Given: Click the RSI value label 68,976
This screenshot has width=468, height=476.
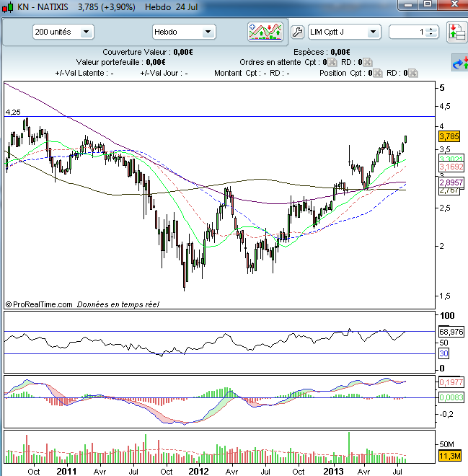Looking at the screenshot, I should [x=451, y=332].
